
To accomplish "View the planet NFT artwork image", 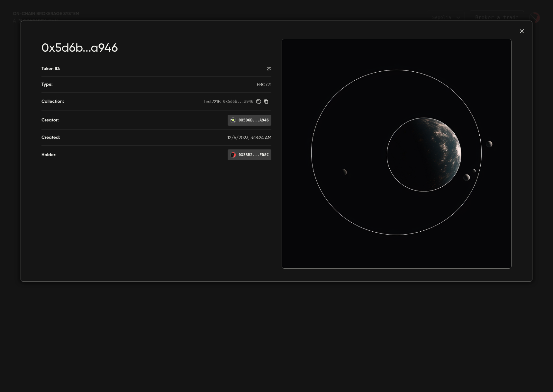I will [396, 154].
